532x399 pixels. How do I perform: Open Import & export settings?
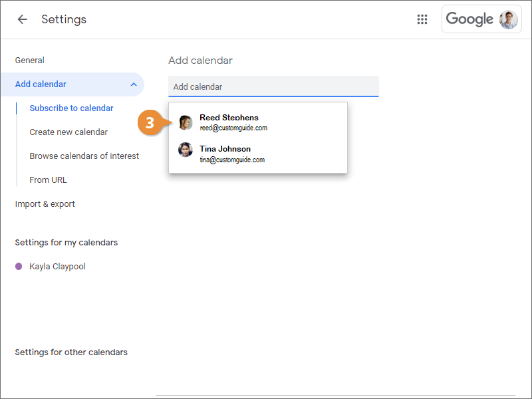click(x=45, y=204)
